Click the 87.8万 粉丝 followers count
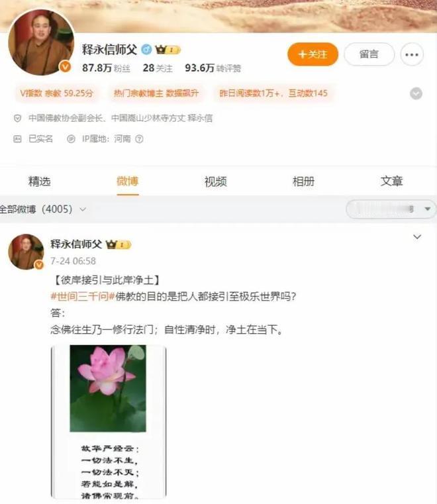Viewport: 437px width, 504px height. [106, 68]
